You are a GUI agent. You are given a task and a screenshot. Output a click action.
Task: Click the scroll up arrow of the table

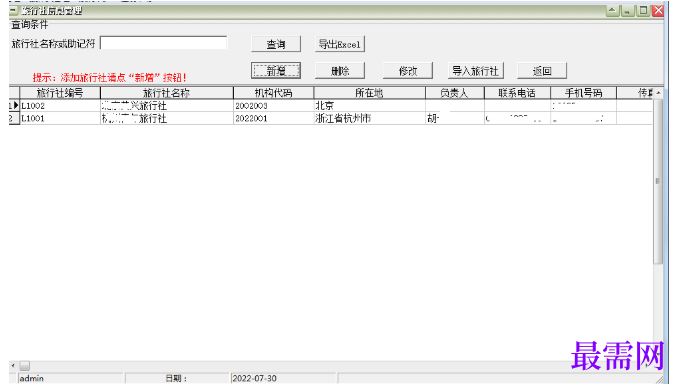(658, 93)
